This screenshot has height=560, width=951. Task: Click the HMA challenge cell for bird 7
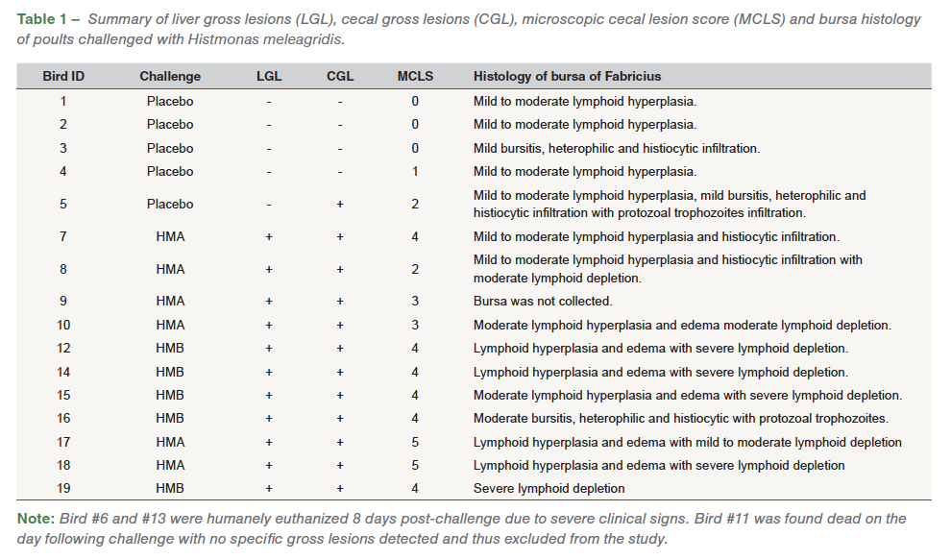point(170,236)
